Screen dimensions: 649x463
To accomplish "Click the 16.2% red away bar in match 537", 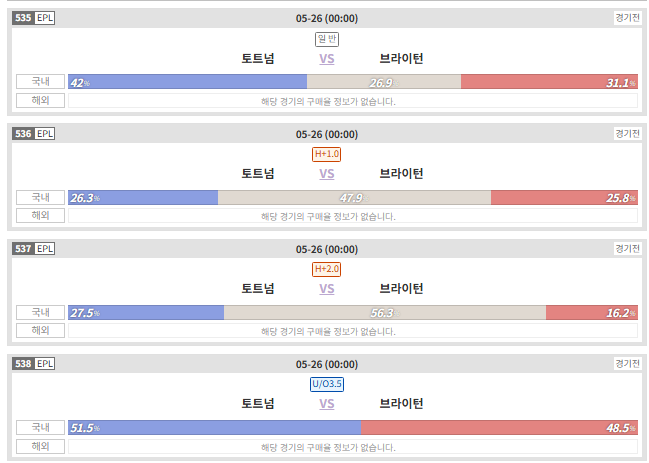I will [592, 313].
